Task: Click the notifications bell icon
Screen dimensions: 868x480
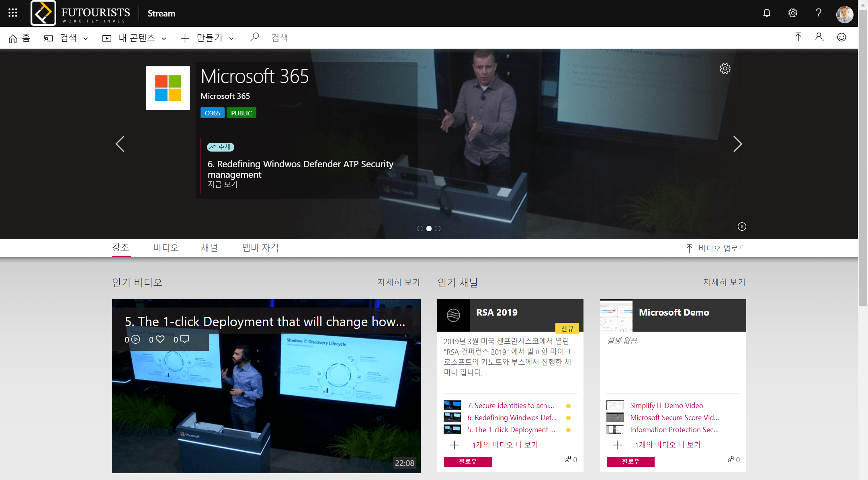Action: click(x=767, y=13)
